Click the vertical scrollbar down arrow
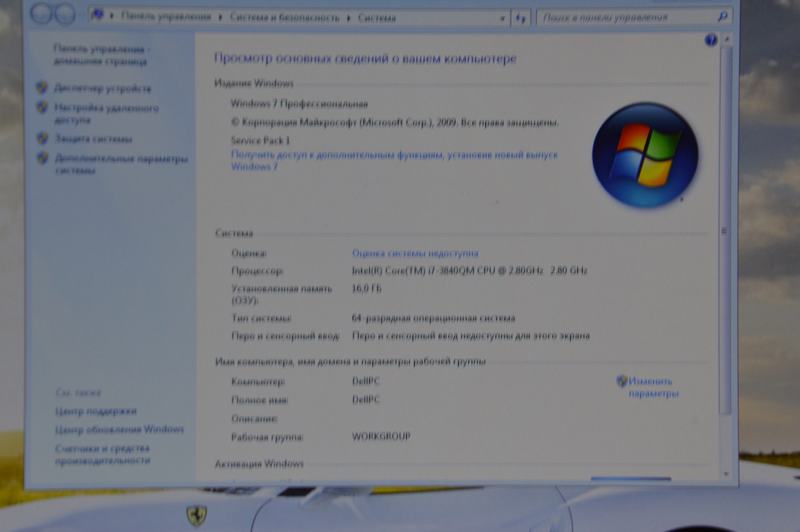The height and width of the screenshot is (532, 800). pyautogui.click(x=726, y=474)
